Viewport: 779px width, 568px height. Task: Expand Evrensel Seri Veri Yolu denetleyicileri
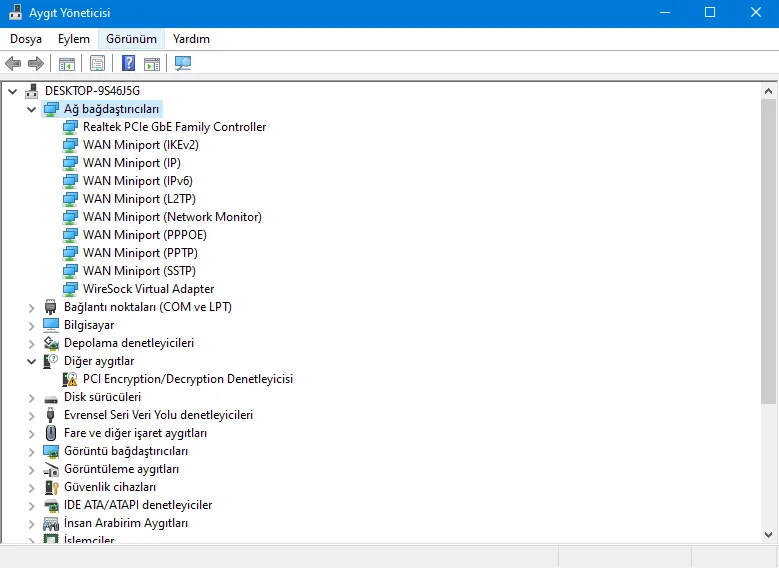(31, 416)
